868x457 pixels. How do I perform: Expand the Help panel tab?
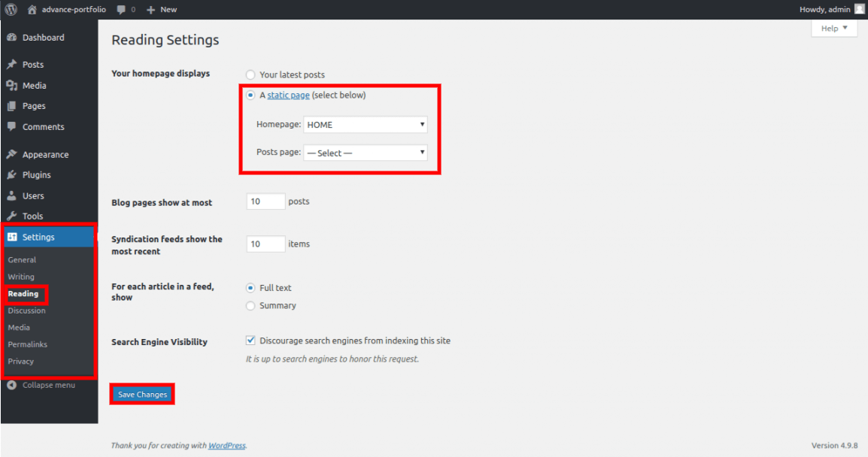tap(833, 29)
